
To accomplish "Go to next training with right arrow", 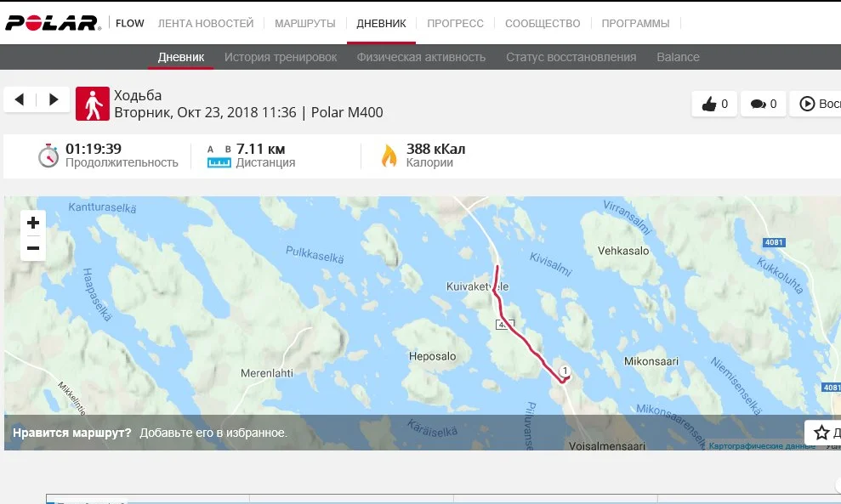I will 53,99.
